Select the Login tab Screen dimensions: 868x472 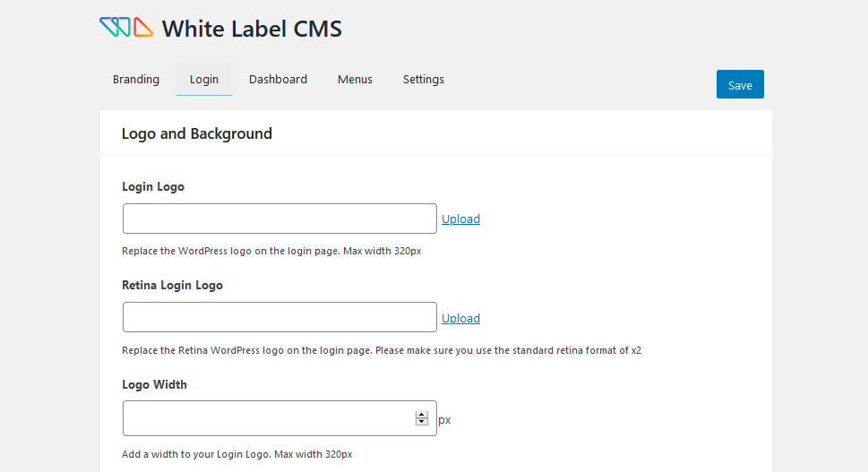tap(204, 79)
